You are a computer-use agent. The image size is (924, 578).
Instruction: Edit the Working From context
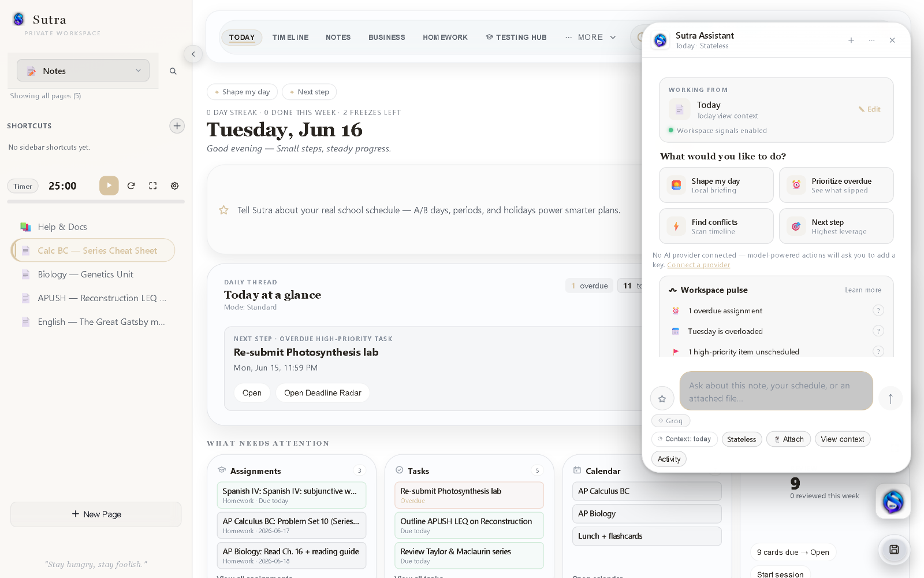(870, 109)
